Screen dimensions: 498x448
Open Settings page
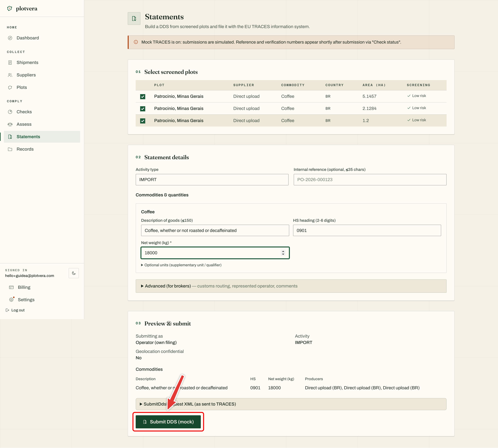[x=26, y=300]
